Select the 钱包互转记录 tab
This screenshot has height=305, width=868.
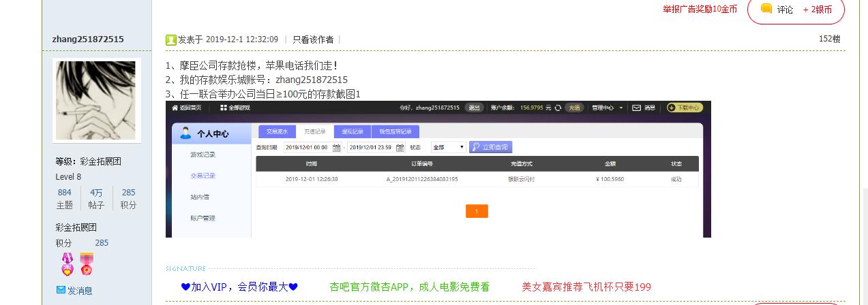(x=395, y=131)
